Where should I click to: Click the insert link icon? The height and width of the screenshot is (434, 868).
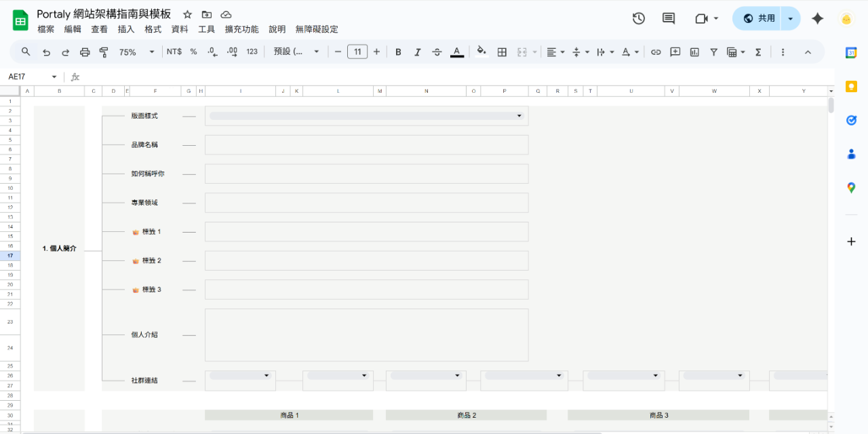click(x=656, y=52)
